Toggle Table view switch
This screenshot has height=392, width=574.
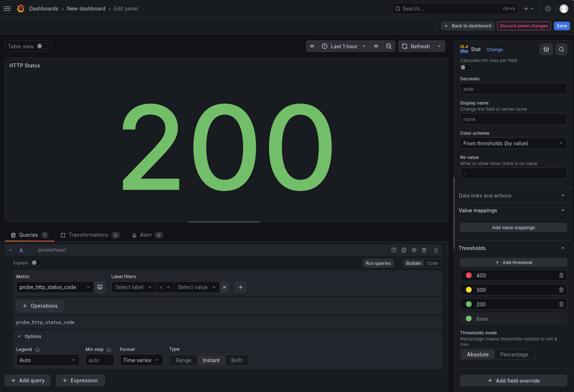[x=42, y=46]
